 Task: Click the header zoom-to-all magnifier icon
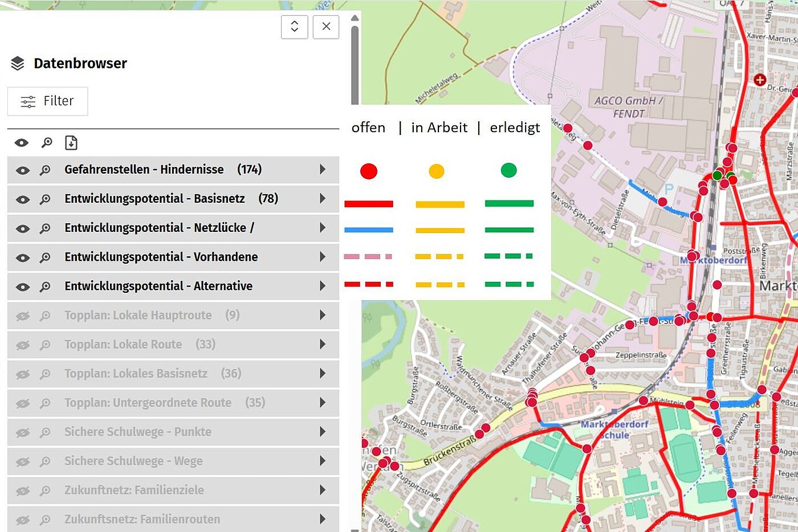[47, 143]
